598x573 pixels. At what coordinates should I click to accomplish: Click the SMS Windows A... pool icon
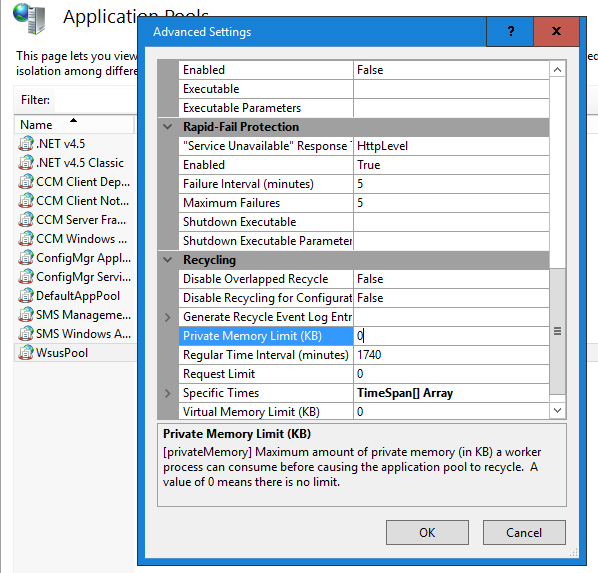point(26,334)
